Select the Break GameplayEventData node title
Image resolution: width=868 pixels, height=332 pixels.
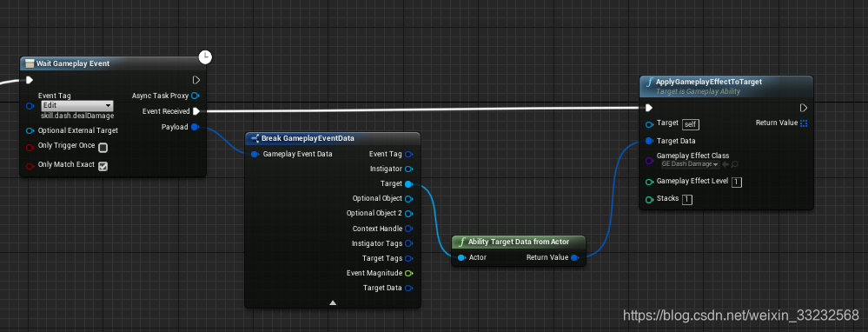pyautogui.click(x=308, y=138)
